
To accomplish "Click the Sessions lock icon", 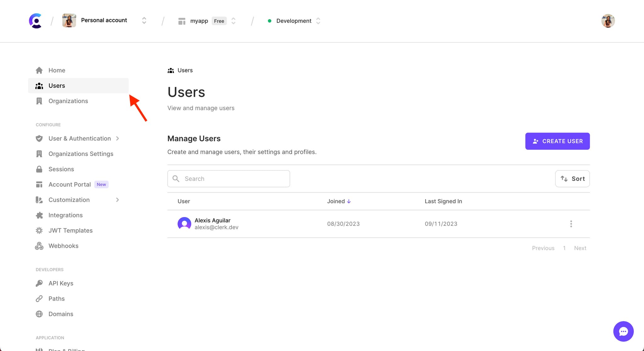I will (x=39, y=169).
